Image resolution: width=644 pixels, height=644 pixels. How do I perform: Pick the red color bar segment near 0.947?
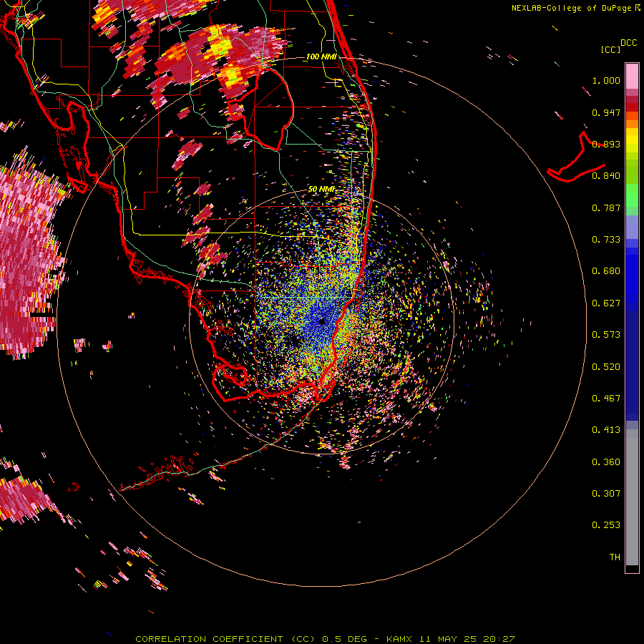coord(632,107)
